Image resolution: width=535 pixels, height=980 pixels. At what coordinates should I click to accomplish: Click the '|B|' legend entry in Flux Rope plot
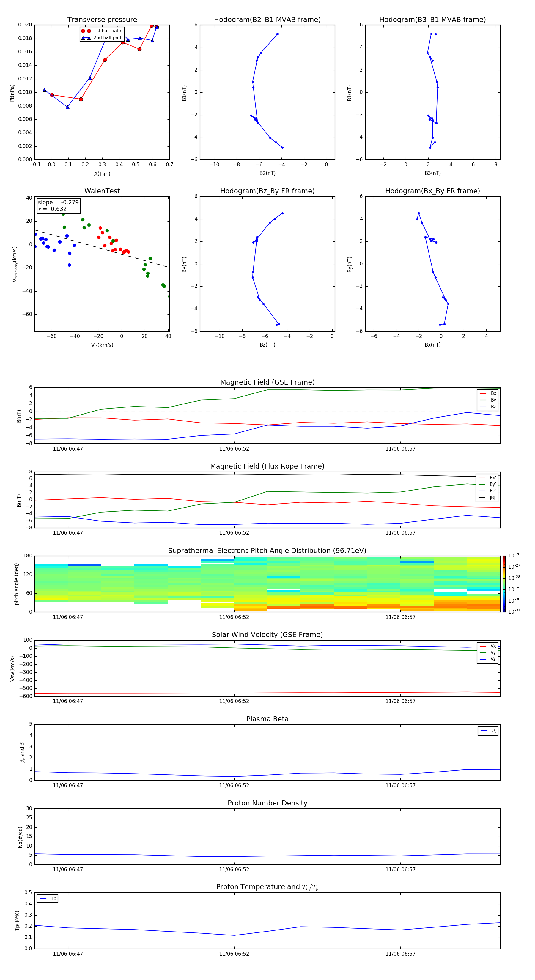(487, 498)
